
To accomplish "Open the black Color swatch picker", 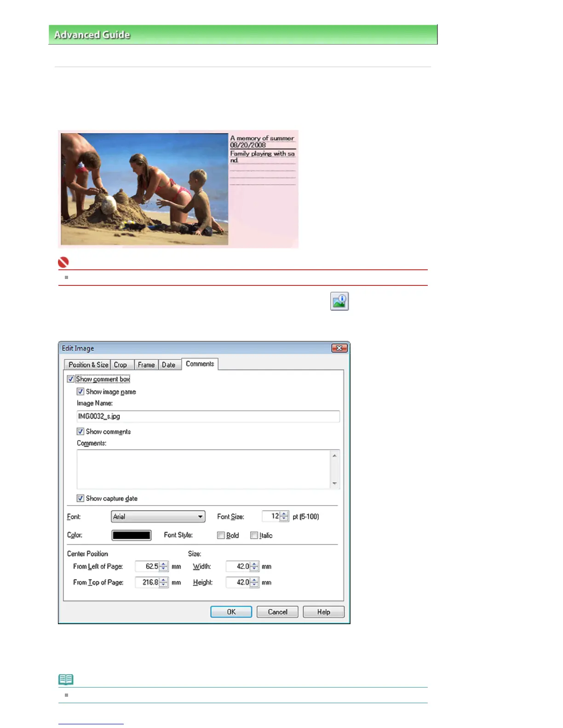I will pos(132,535).
